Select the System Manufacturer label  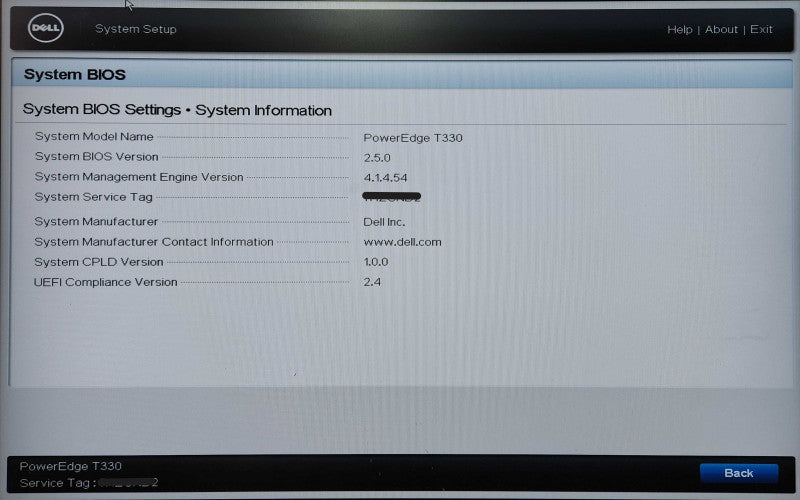(x=96, y=222)
